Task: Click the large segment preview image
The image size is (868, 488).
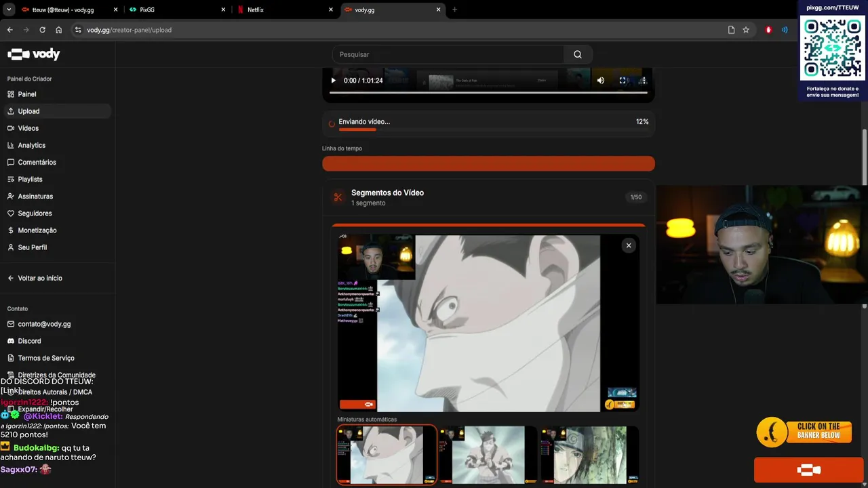Action: tap(488, 323)
